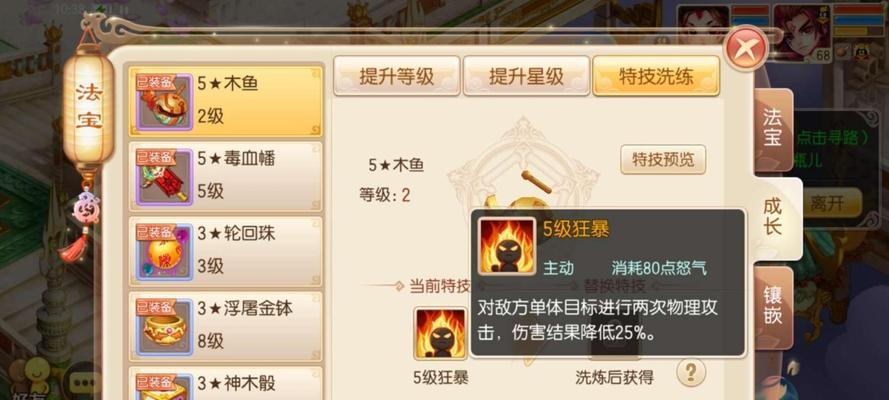Open the chat bubble icon at bottom left
The height and width of the screenshot is (400, 889).
pos(86,383)
